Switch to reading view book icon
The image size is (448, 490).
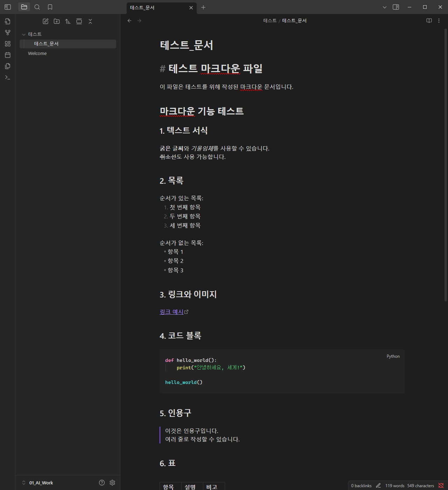coord(429,21)
